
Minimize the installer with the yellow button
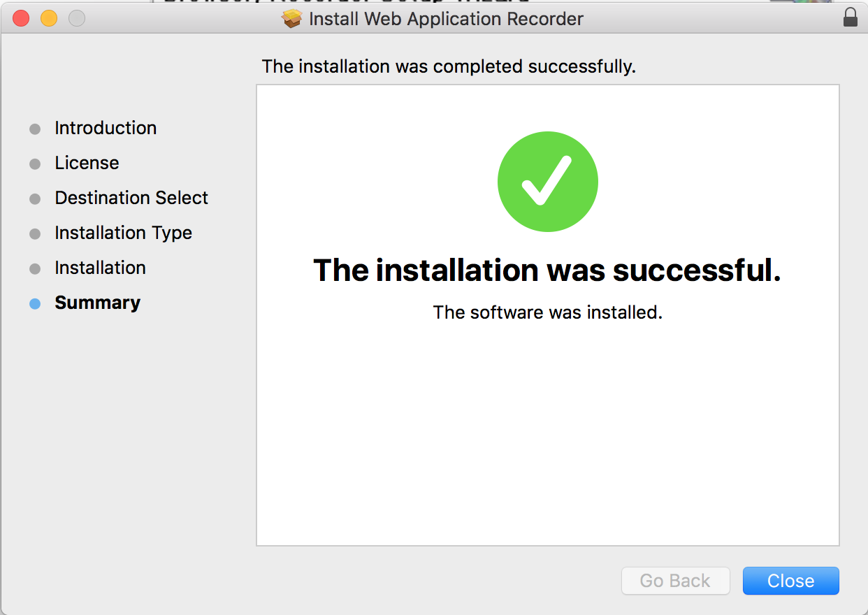tap(49, 19)
